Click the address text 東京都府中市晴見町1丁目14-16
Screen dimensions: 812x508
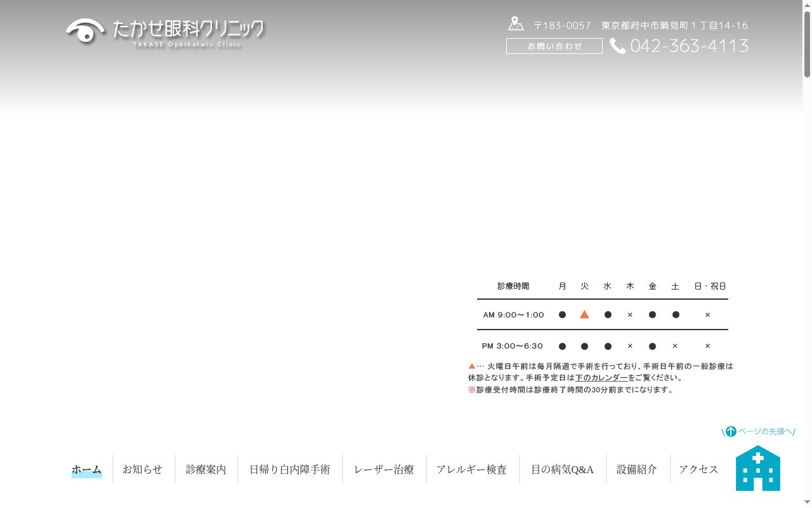click(675, 25)
